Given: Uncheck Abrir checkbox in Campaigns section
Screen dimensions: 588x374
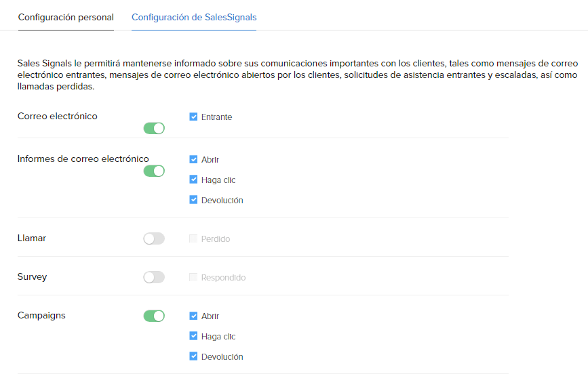Looking at the screenshot, I should click(x=194, y=316).
